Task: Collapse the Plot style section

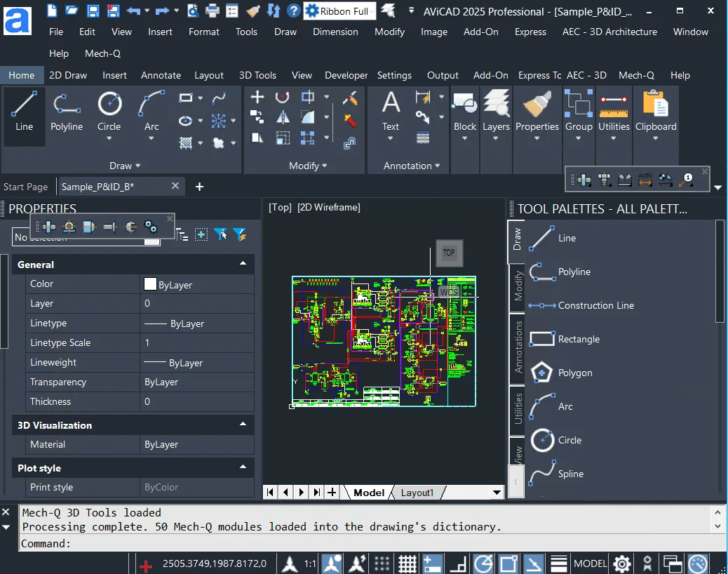Action: click(243, 467)
